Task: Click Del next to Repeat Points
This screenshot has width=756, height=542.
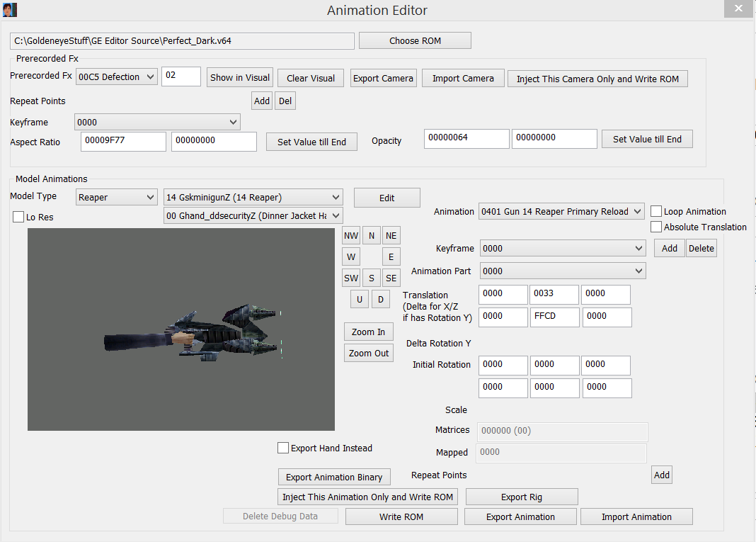Action: coord(285,101)
